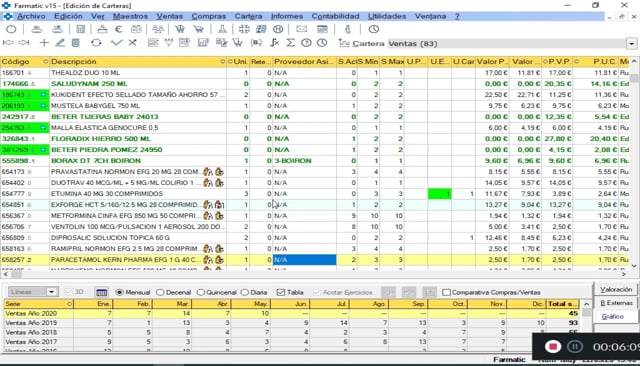The height and width of the screenshot is (366, 640).
Task: Select the THEALOZ DUO 10 ML row
Action: (x=315, y=73)
